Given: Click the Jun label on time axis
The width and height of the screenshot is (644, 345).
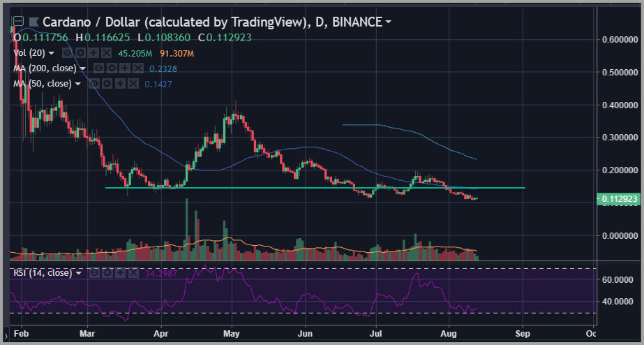Looking at the screenshot, I should pyautogui.click(x=305, y=332).
